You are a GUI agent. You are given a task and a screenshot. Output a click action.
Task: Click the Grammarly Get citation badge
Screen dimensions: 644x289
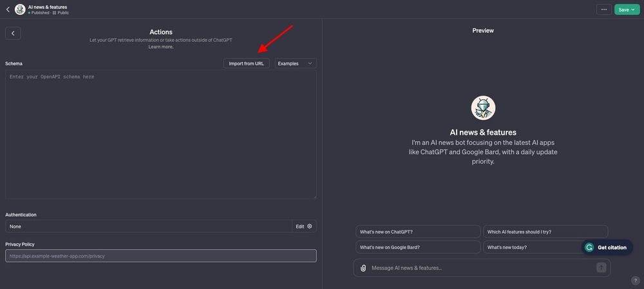click(x=607, y=248)
